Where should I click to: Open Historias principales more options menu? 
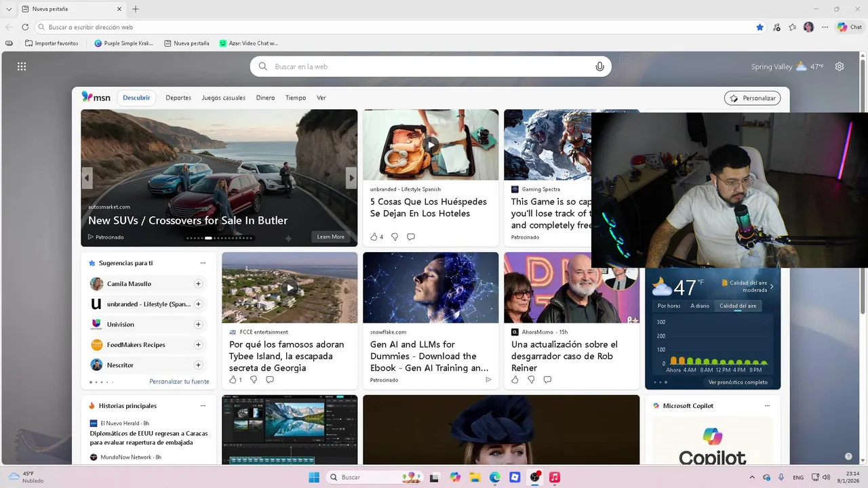tap(203, 406)
